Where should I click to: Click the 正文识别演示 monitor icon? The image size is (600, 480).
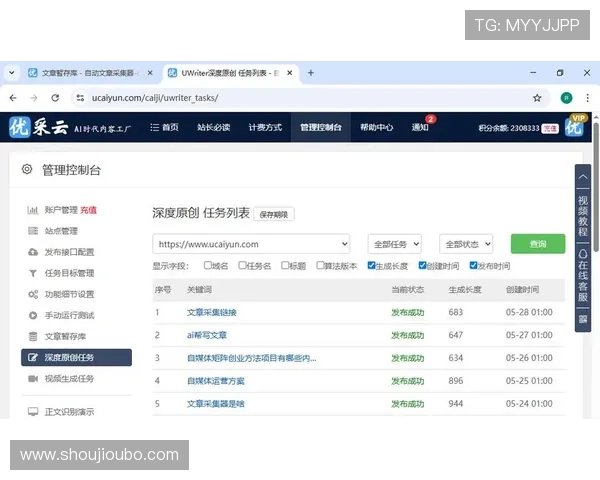[33, 411]
